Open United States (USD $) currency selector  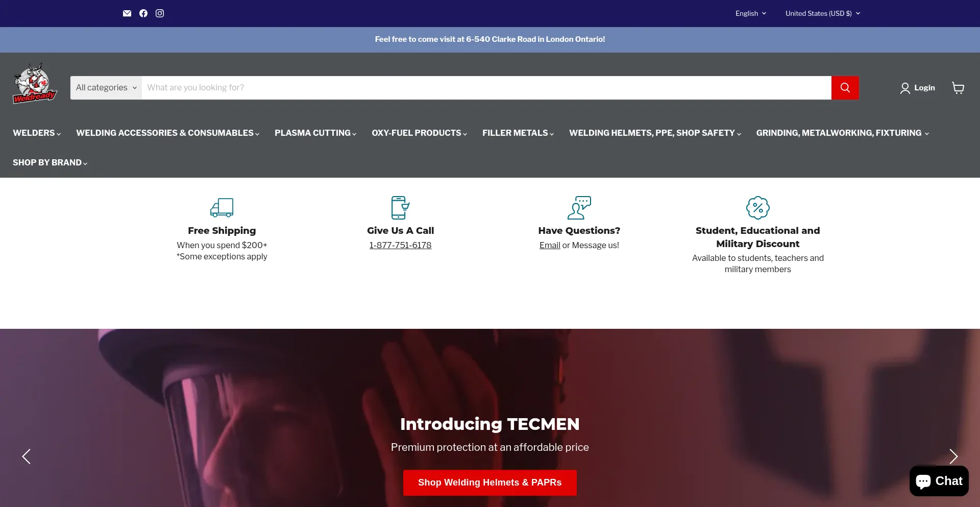click(x=822, y=13)
